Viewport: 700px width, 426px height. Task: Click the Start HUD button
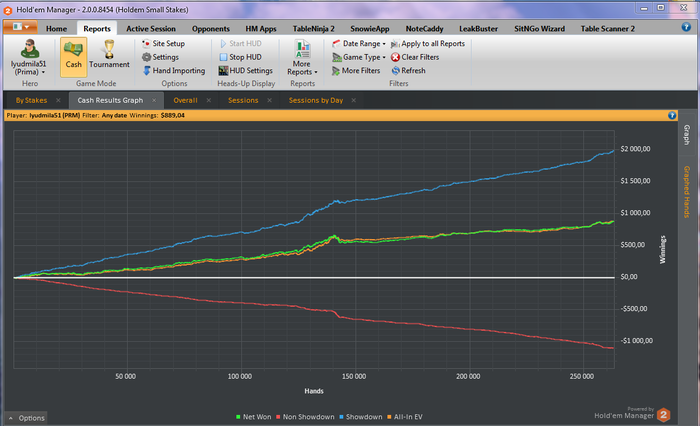point(241,43)
